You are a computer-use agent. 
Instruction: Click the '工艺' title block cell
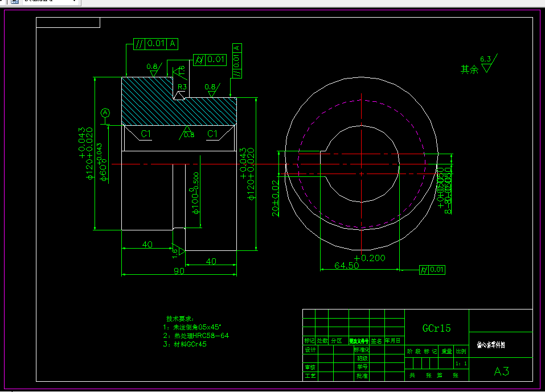click(310, 376)
